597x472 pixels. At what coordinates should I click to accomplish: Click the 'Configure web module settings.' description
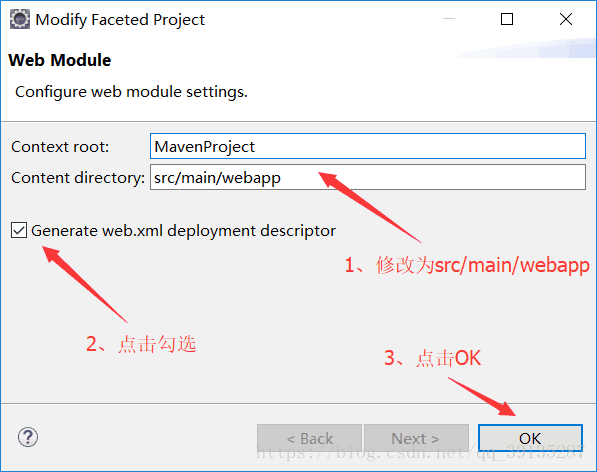pos(131,92)
